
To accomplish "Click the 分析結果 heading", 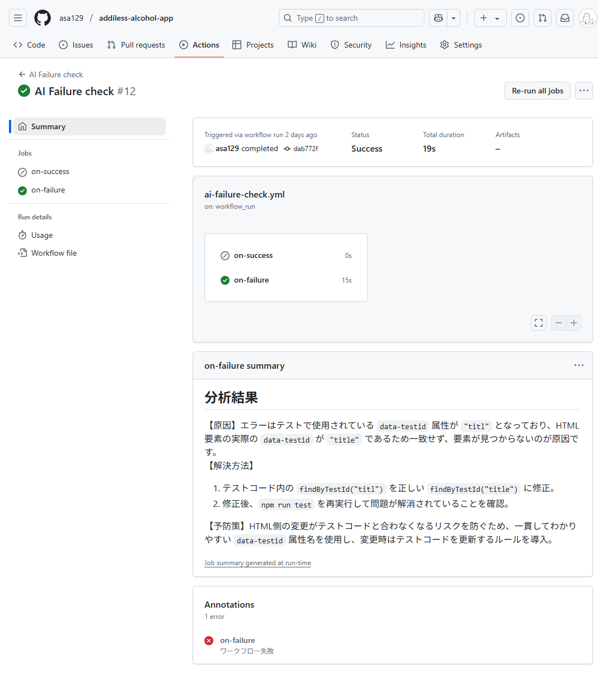I will pyautogui.click(x=231, y=398).
